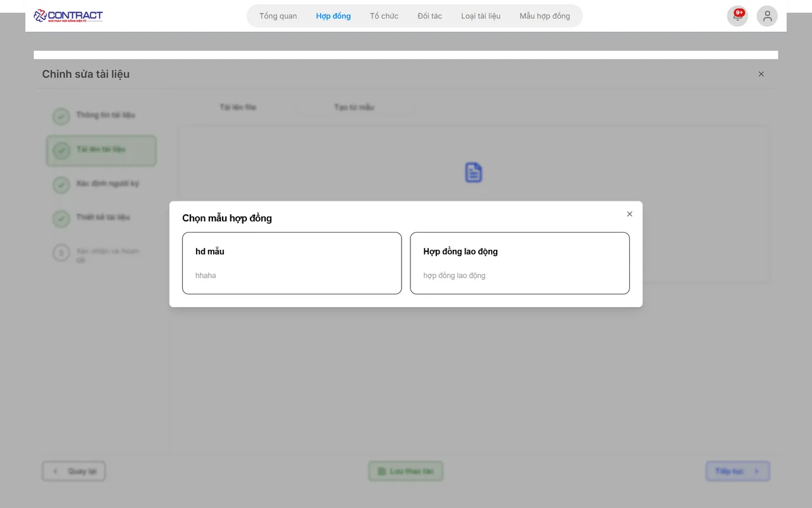Open the Loại tài liệu page

point(480,16)
